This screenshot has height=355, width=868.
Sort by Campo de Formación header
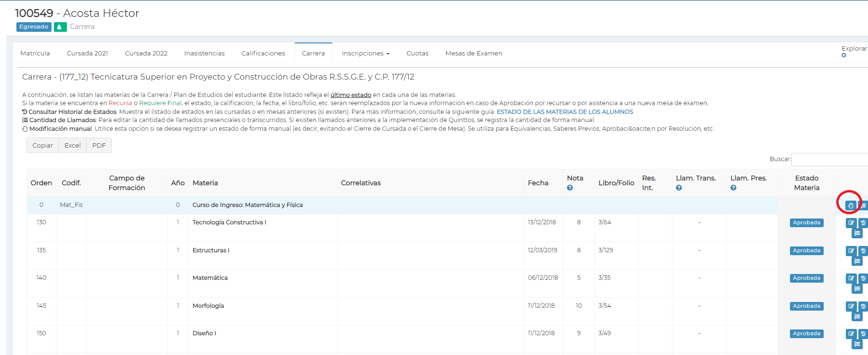[x=127, y=183]
